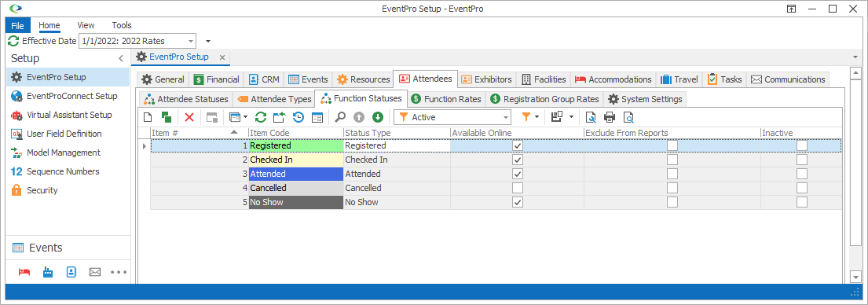
Task: Duplicate the selected status with green copy icon
Action: pyautogui.click(x=166, y=117)
